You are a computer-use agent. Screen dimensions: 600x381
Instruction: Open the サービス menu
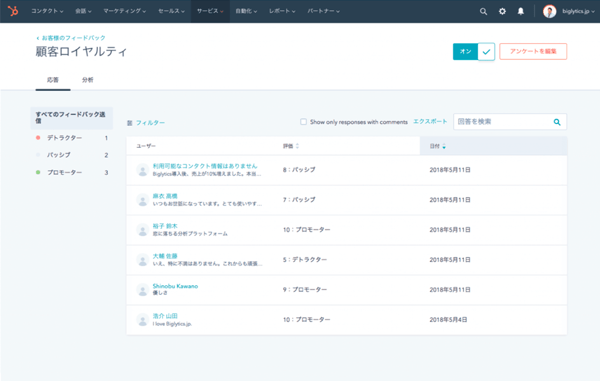[210, 11]
